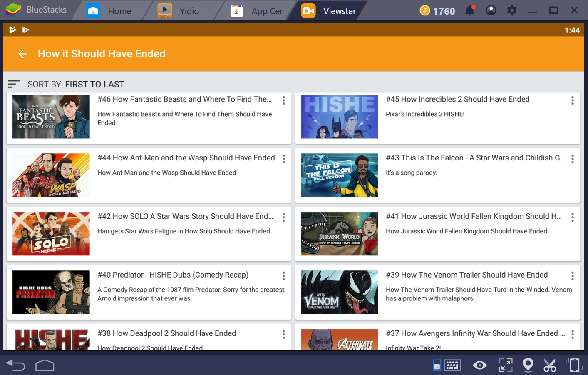The image size is (588, 375).
Task: Click the first Play Store icon in status bar
Action: pos(13,30)
